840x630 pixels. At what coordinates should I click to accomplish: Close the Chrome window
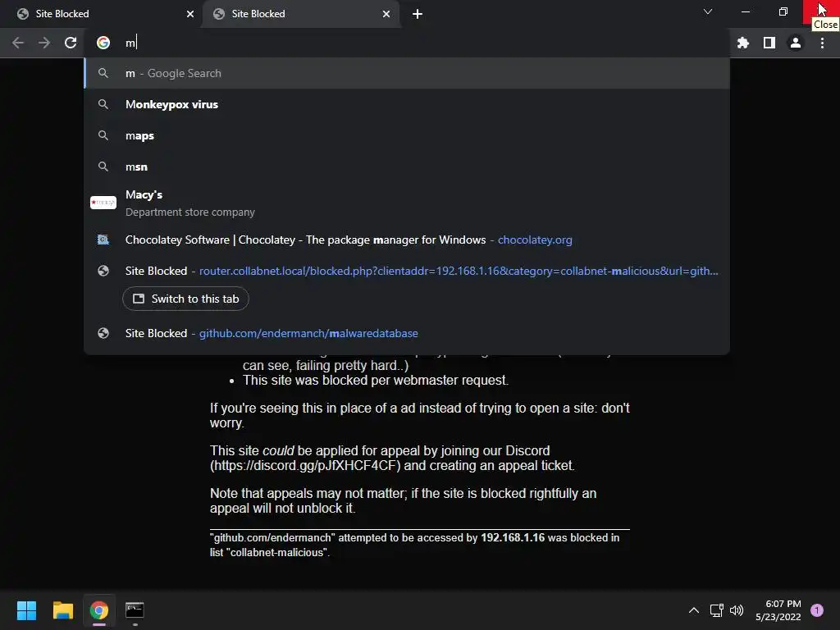pos(821,11)
